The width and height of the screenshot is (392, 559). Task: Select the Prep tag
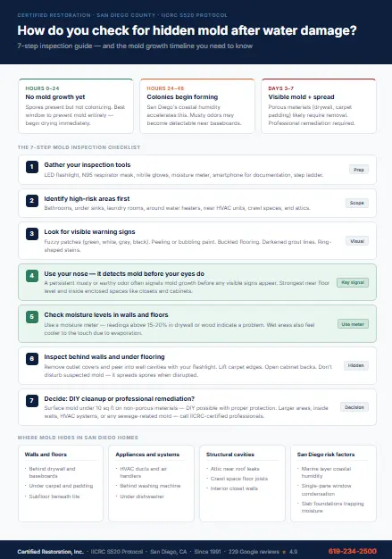point(358,170)
